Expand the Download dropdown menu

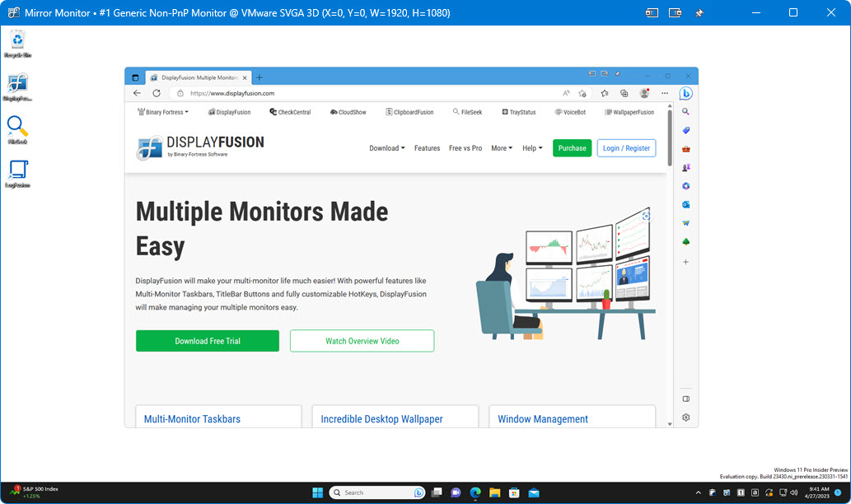pos(386,148)
